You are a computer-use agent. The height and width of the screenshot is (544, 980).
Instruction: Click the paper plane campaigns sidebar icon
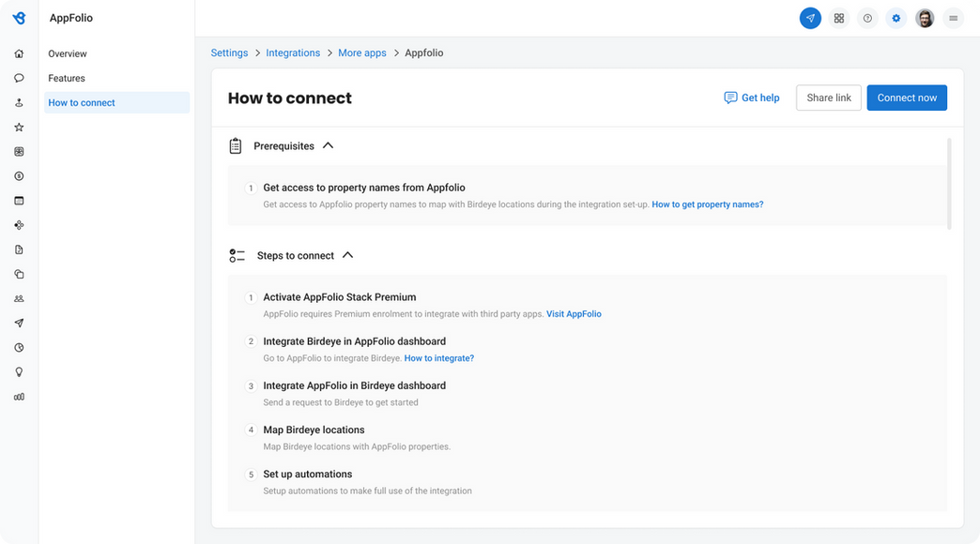[x=19, y=323]
